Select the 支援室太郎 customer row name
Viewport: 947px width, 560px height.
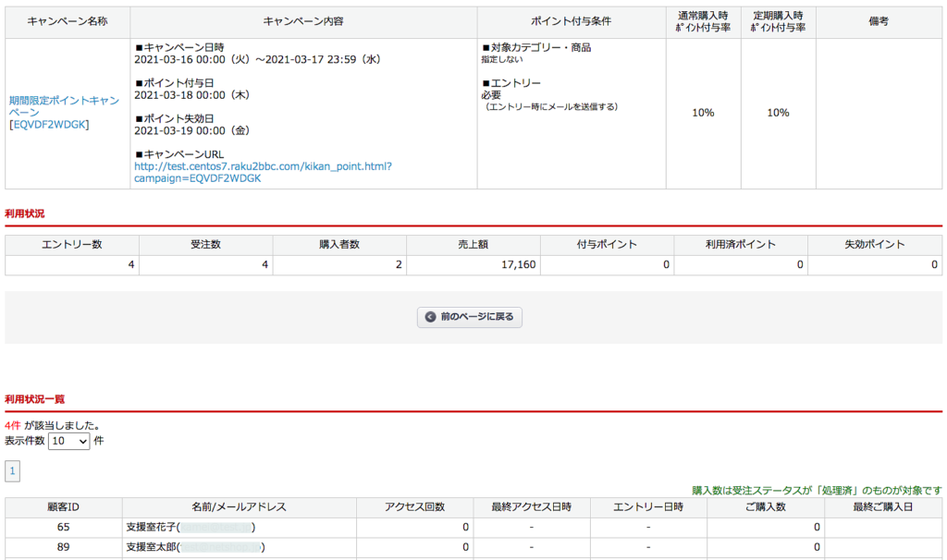click(151, 546)
